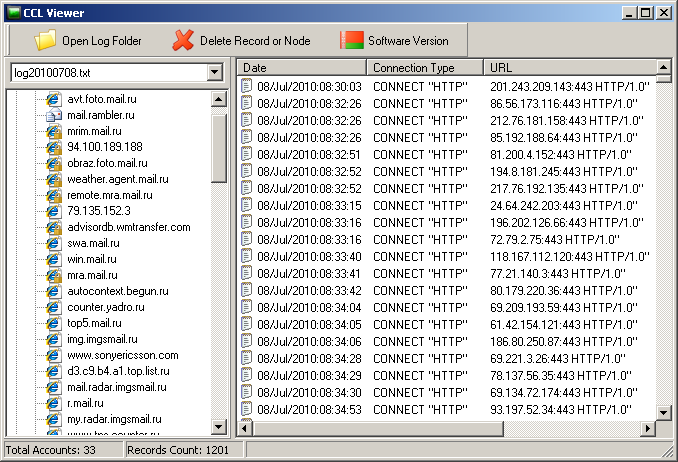
Task: Click the icon beside advisordb.wmtransfer.com
Action: pyautogui.click(x=54, y=227)
